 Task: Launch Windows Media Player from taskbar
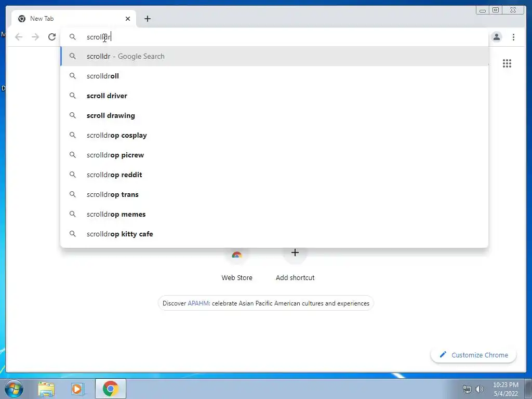(x=78, y=389)
